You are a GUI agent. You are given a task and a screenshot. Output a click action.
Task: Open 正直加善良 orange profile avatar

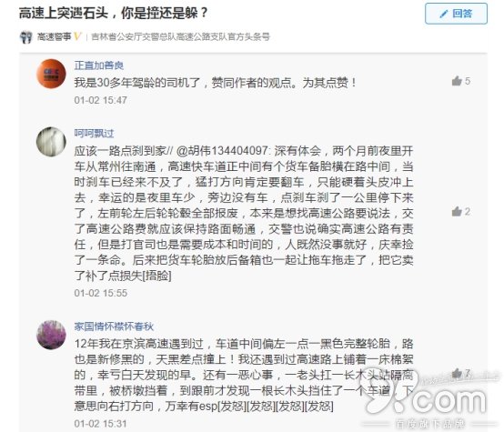[51, 74]
